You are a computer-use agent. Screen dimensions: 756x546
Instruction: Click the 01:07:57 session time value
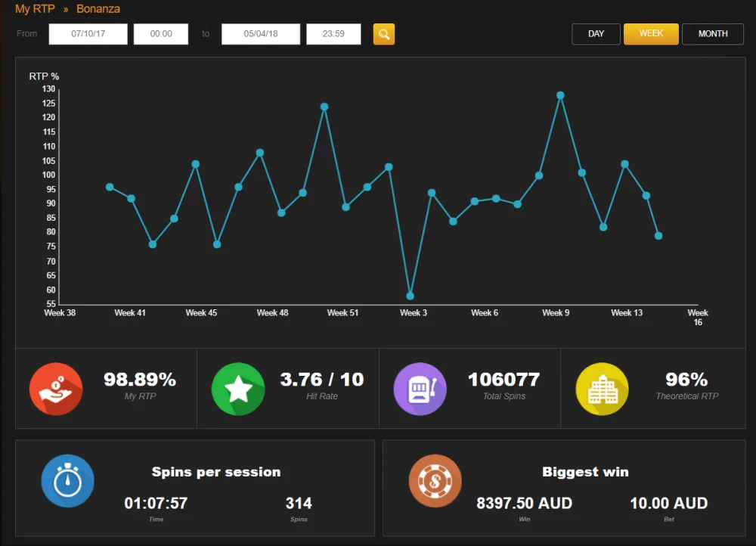coord(156,504)
